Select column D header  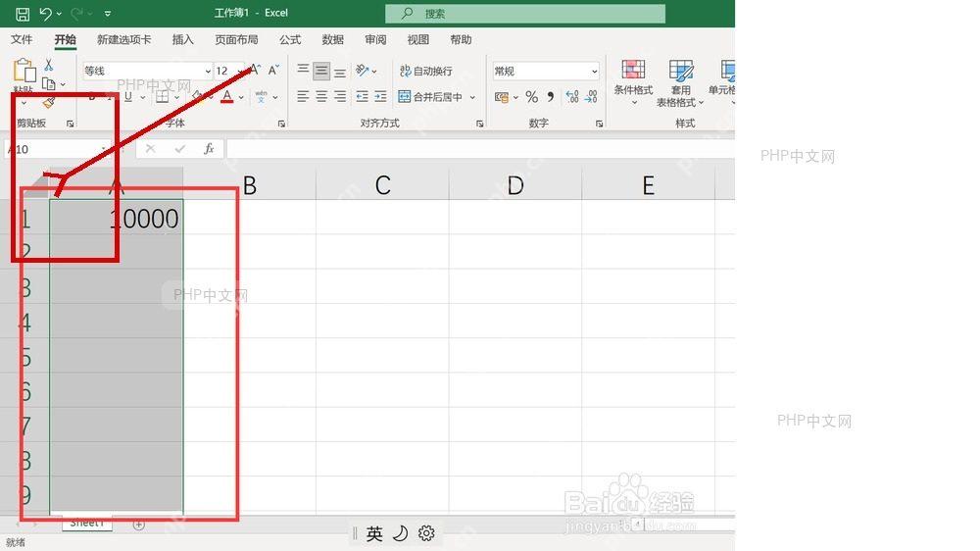(x=515, y=185)
